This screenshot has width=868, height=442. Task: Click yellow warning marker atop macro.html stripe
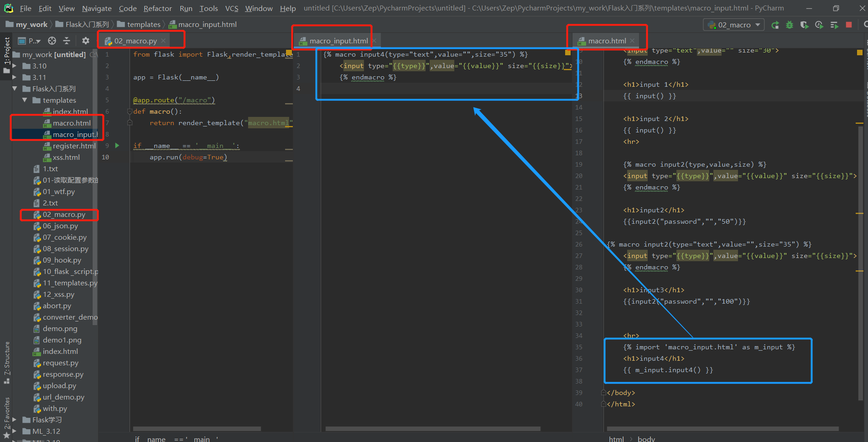pos(860,53)
